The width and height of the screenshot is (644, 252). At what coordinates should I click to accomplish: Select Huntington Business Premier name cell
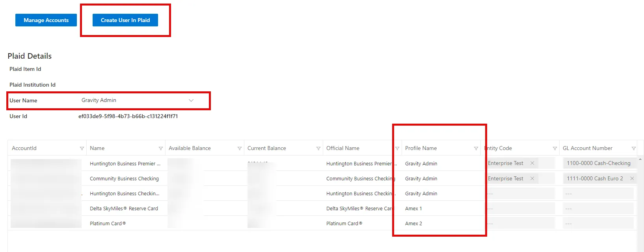tap(125, 163)
